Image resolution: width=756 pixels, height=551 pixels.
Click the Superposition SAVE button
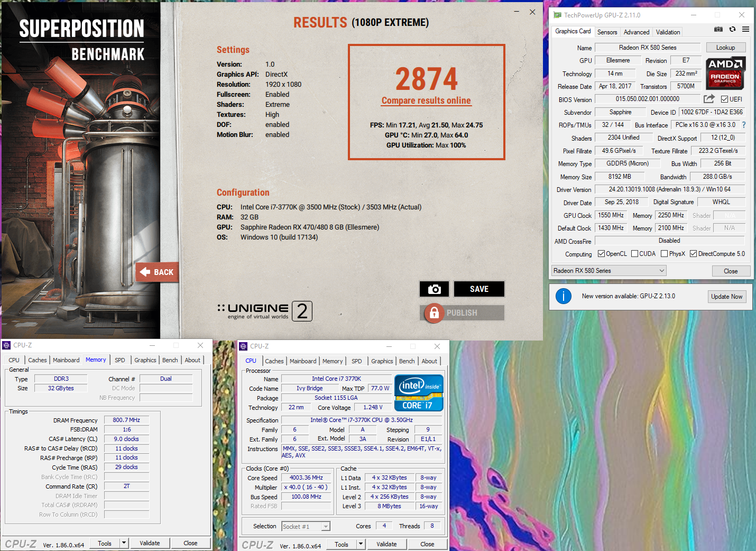(479, 289)
